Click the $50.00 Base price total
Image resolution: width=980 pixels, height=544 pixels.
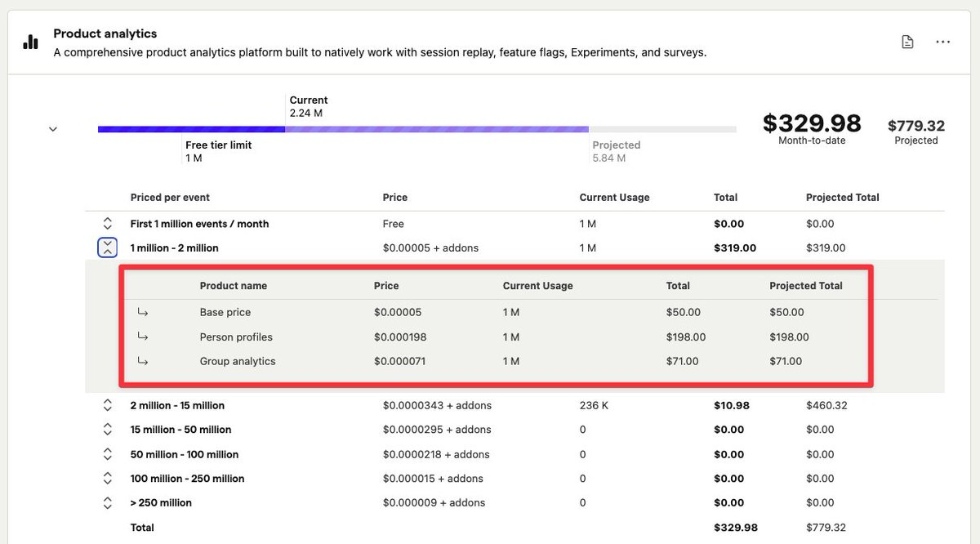[684, 312]
